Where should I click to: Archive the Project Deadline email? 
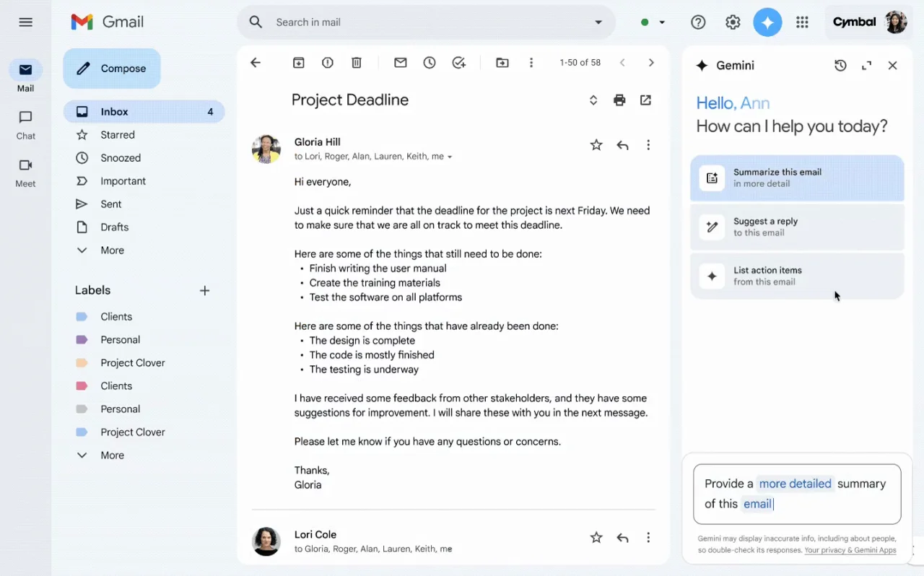(x=298, y=63)
